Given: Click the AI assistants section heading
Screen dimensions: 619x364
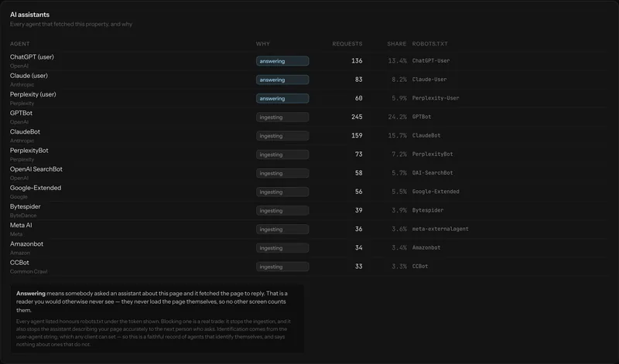Looking at the screenshot, I should tap(29, 15).
